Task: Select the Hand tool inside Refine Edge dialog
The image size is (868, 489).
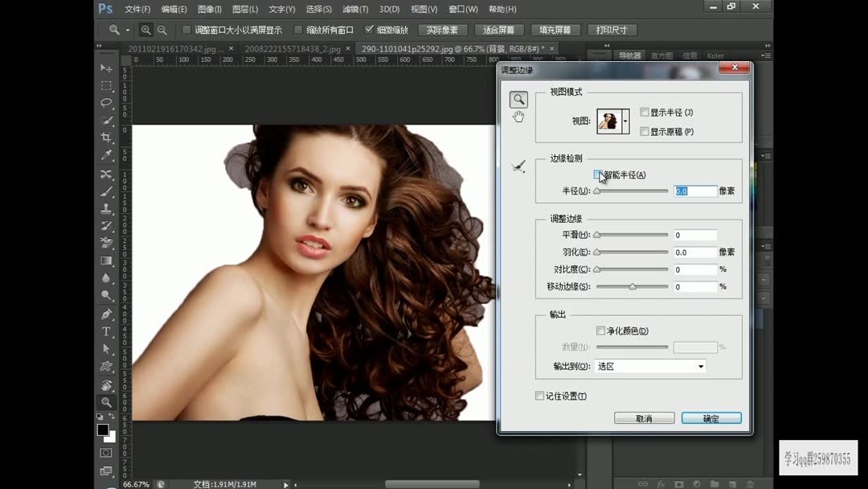Action: 518,117
